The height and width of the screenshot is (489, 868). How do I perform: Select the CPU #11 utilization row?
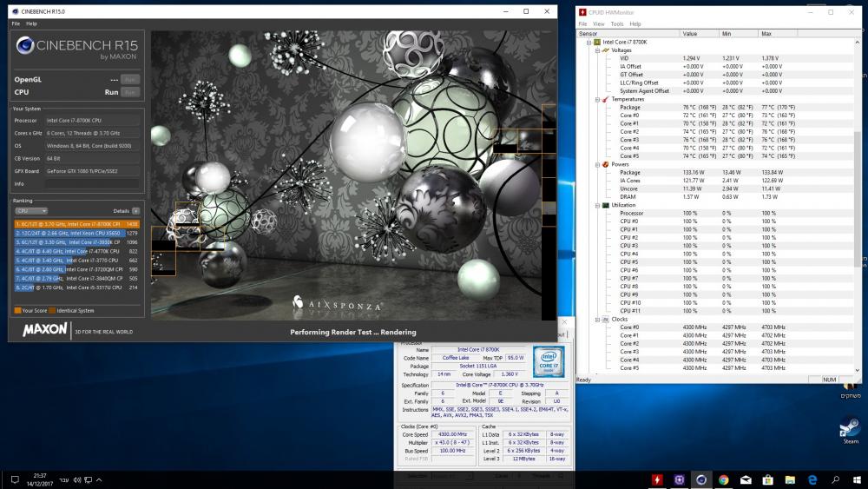coord(714,311)
